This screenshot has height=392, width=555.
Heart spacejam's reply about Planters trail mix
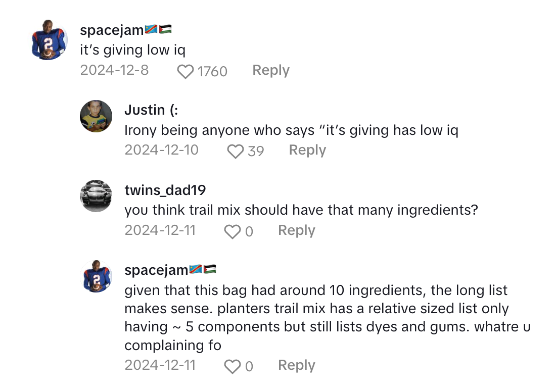[232, 367]
